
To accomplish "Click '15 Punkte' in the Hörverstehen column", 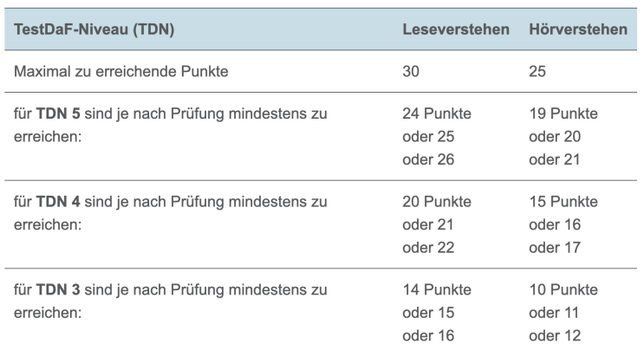I will pyautogui.click(x=563, y=202).
